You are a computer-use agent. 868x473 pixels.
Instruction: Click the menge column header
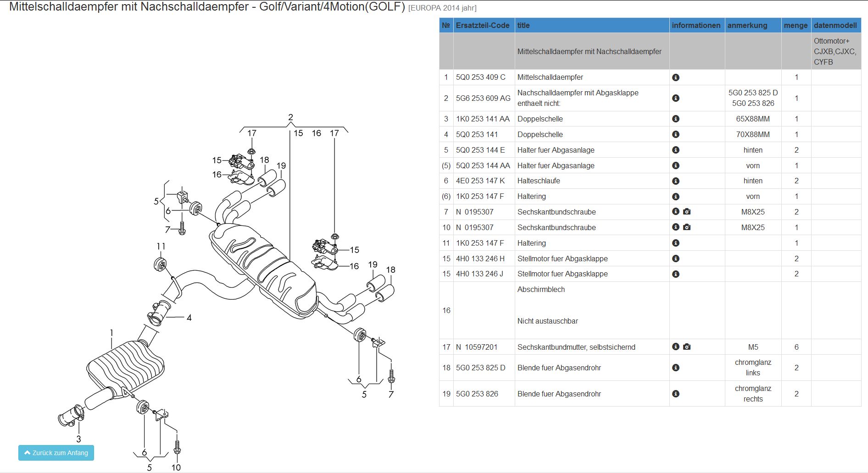[796, 26]
